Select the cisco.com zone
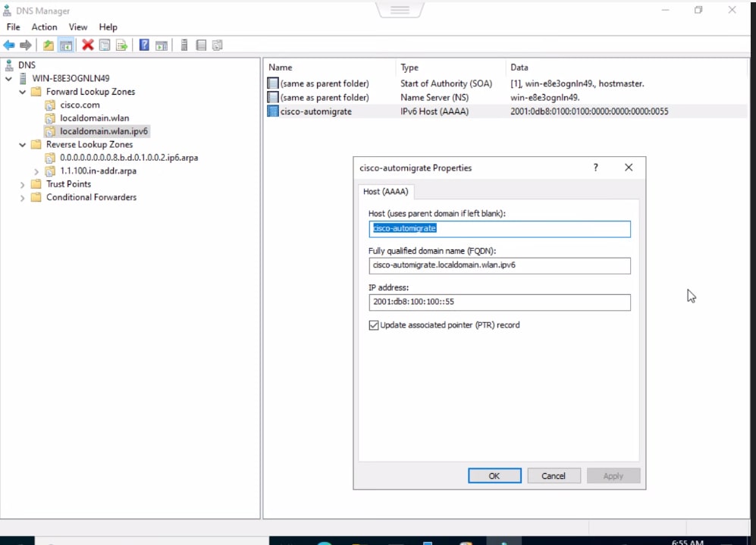This screenshot has height=545, width=756. tap(80, 105)
